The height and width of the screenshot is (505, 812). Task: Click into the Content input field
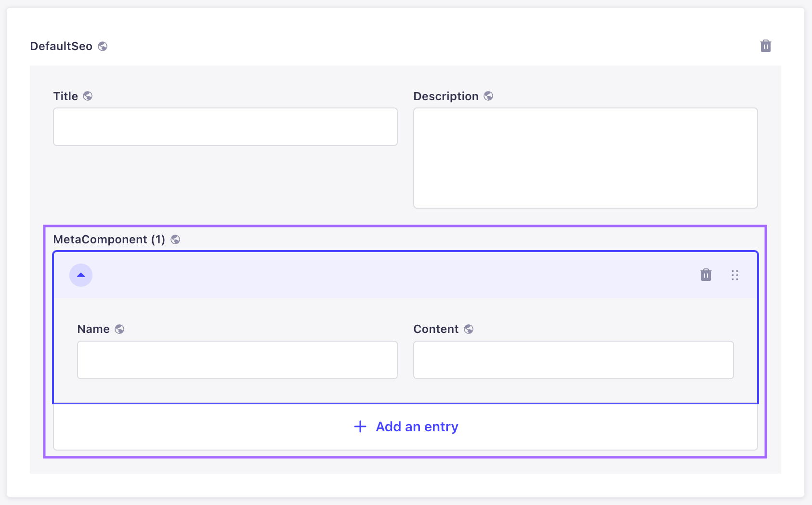point(573,360)
